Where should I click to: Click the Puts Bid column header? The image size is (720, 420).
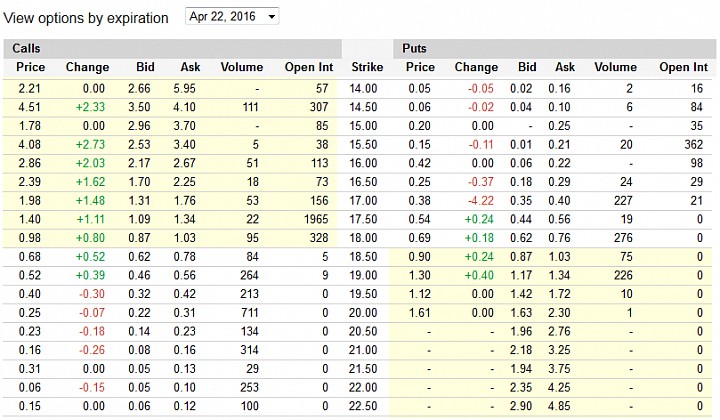527,67
